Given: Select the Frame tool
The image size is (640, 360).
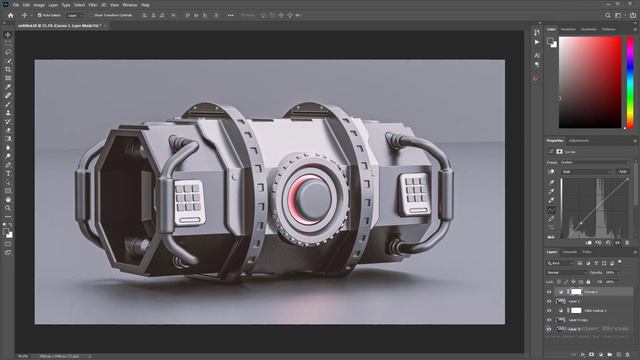Looking at the screenshot, I should click(8, 78).
